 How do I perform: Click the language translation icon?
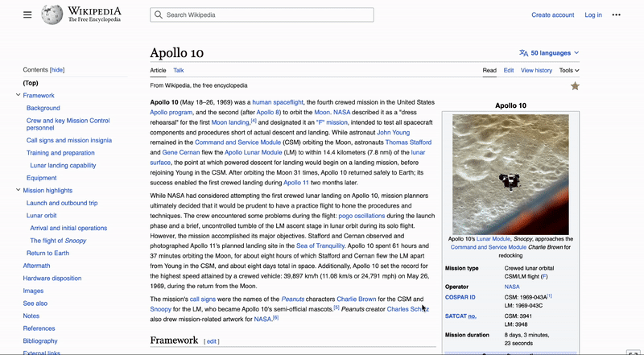tap(524, 53)
